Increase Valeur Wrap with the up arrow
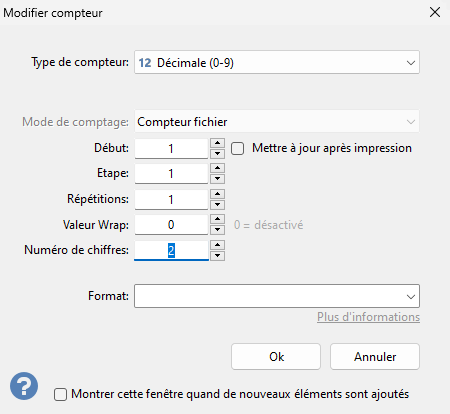Screen dimensions: 450x414 click(218, 219)
